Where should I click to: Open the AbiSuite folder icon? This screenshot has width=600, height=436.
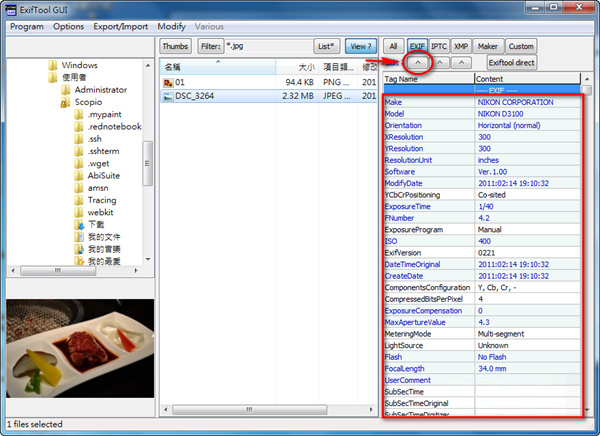pos(80,176)
